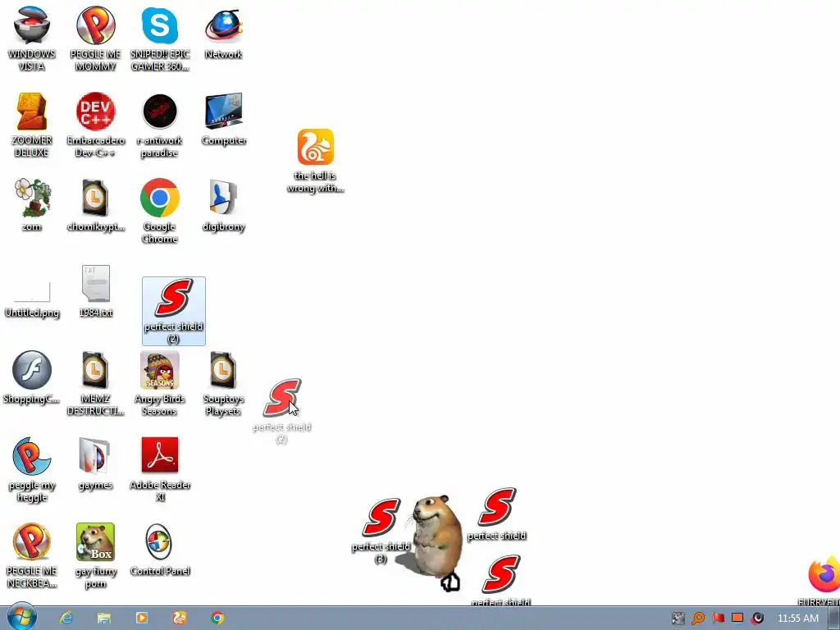Open UC Browser from the taskbar
The image size is (840, 630).
180,619
